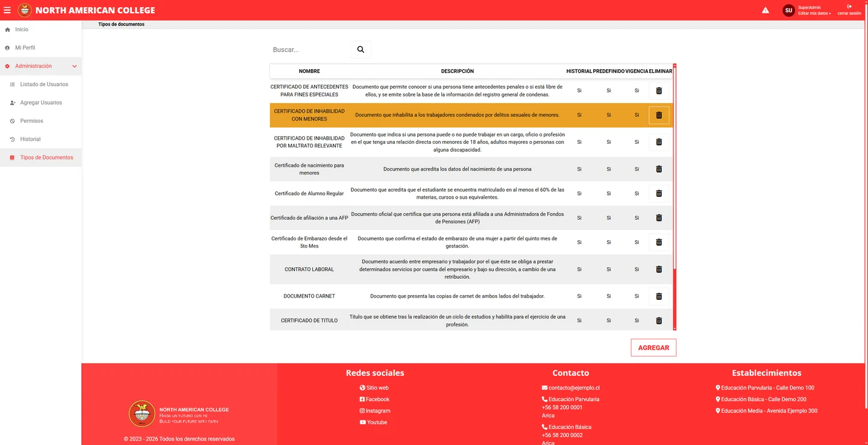Select the CONTRATO LABORAL name cell
868x445 pixels.
pyautogui.click(x=309, y=269)
